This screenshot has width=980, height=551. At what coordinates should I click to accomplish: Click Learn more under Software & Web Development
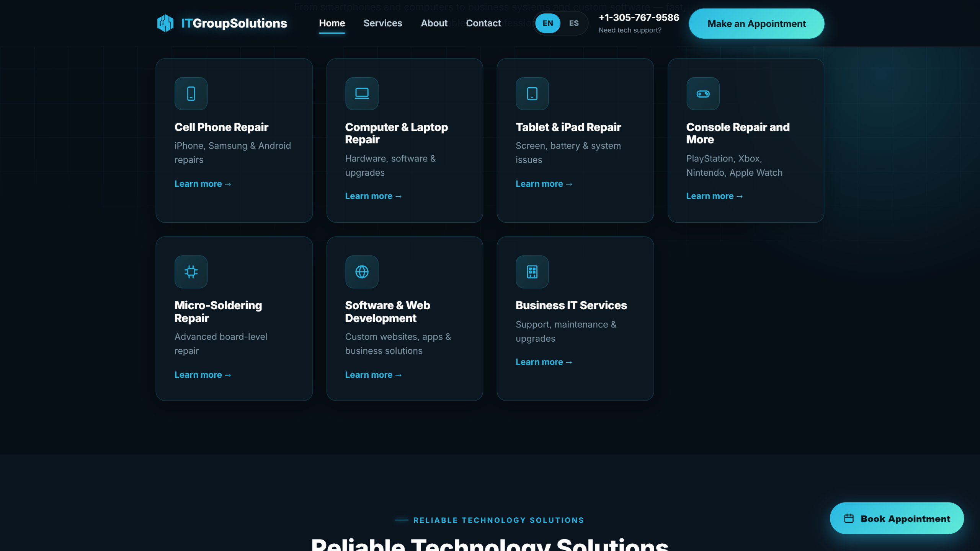373,375
